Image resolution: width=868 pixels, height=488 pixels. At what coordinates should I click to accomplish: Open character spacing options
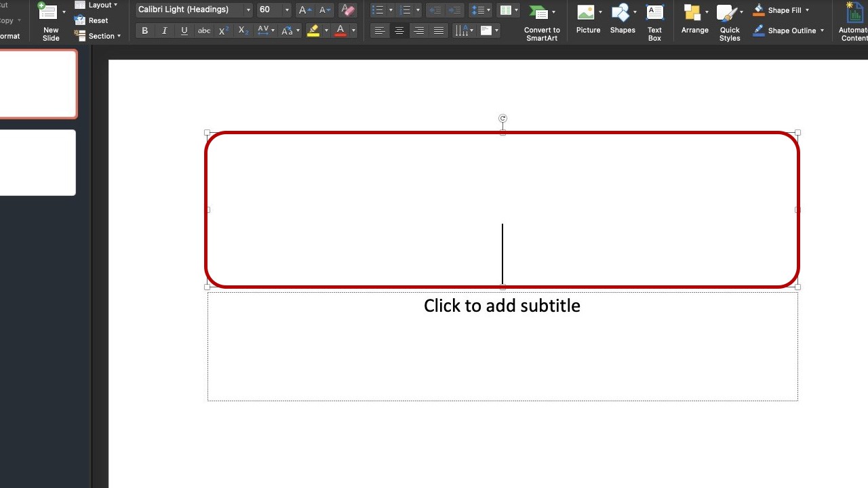click(265, 30)
